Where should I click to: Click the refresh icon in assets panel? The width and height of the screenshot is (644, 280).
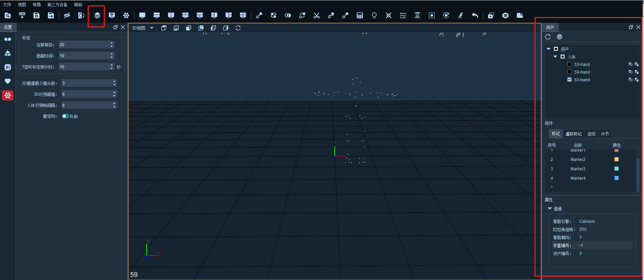[548, 37]
